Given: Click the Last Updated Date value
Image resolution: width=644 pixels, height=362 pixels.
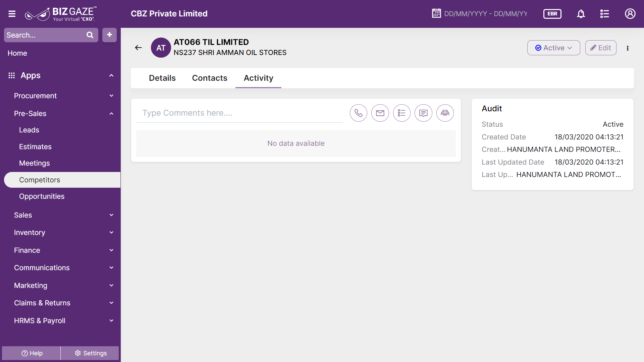Looking at the screenshot, I should pyautogui.click(x=589, y=162).
